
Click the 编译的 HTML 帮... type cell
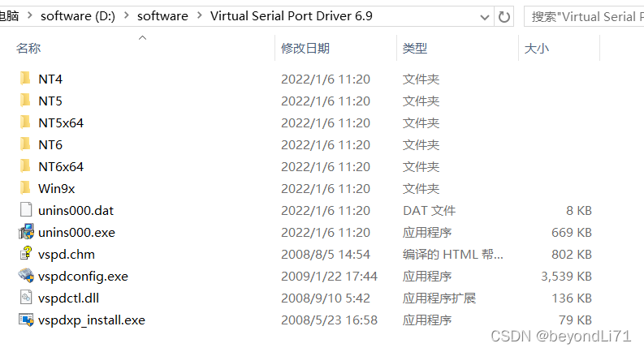tap(452, 255)
